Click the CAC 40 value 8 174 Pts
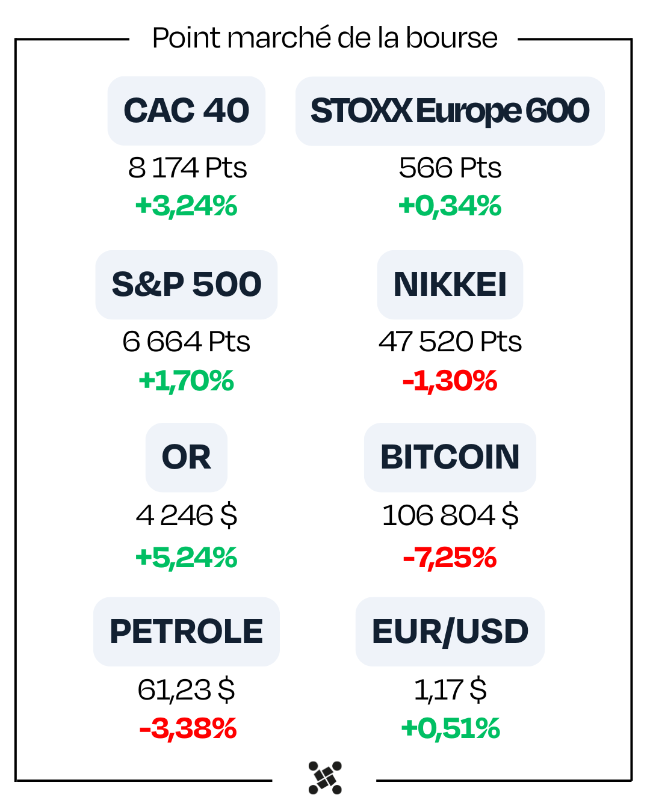This screenshot has height=812, width=650. (187, 168)
